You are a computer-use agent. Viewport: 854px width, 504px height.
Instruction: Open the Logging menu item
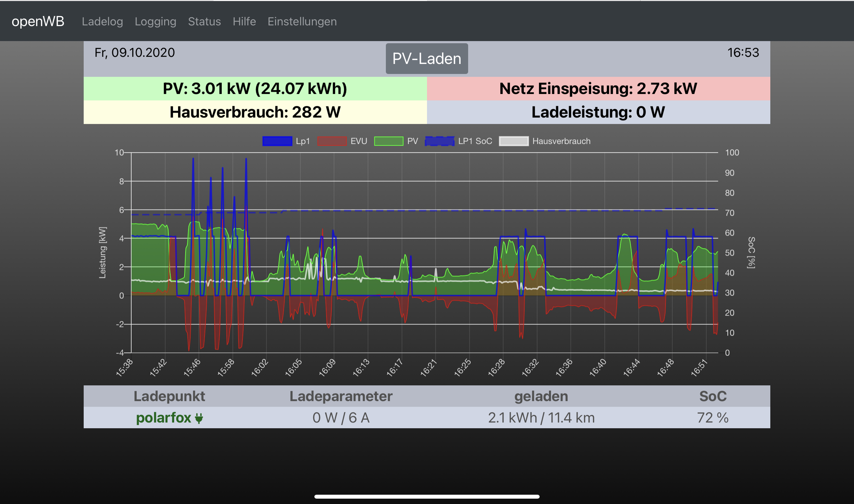155,21
